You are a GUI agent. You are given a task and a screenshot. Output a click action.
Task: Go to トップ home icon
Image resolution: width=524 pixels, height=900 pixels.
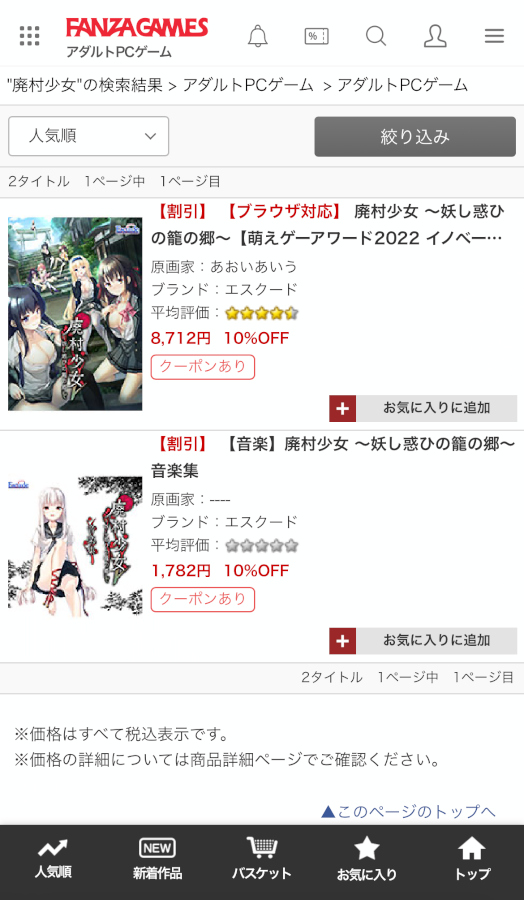point(472,859)
